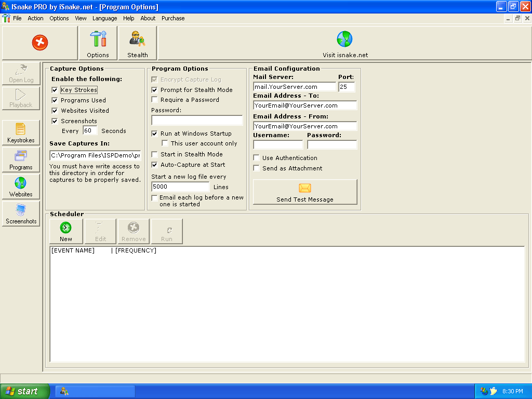Activate the Stealth mode icon
This screenshot has height=399, width=532.
coord(138,43)
